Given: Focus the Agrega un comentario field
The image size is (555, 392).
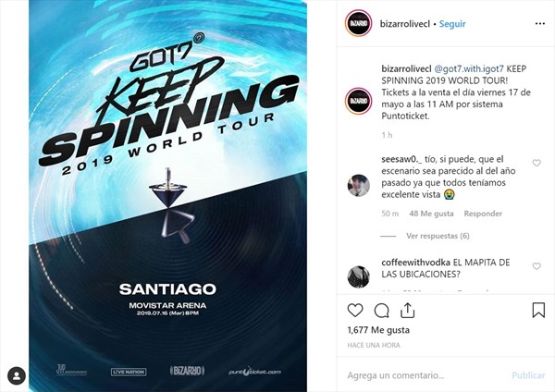Looking at the screenshot, I should 425,375.
